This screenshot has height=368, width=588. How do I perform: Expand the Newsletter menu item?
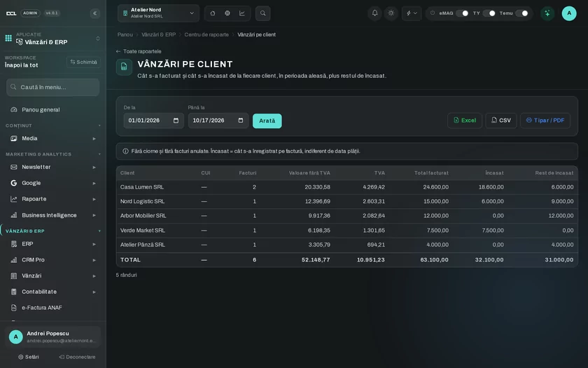pos(53,167)
